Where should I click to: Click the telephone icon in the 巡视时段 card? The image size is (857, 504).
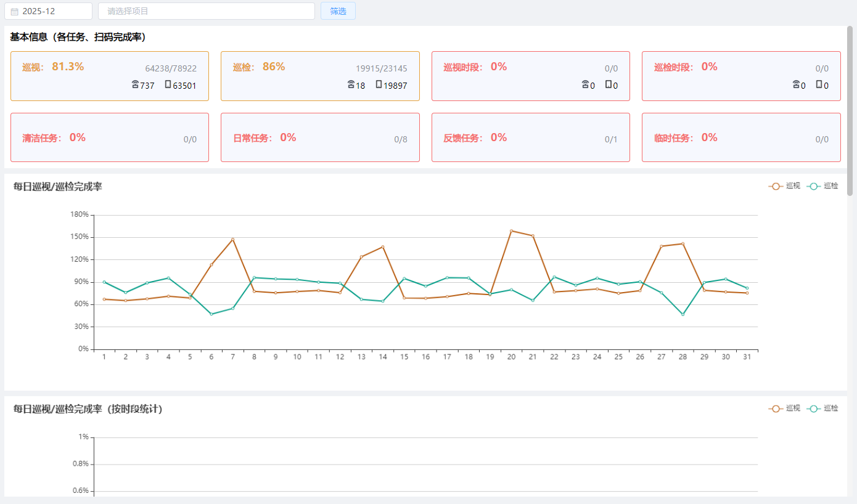tap(585, 84)
